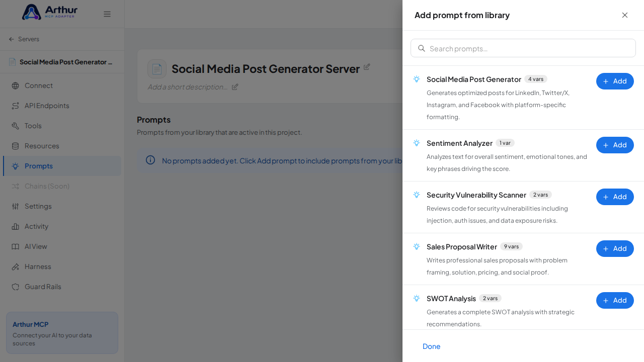Click the shield icon next to Guard Rails
The width and height of the screenshot is (644, 362).
click(x=16, y=287)
